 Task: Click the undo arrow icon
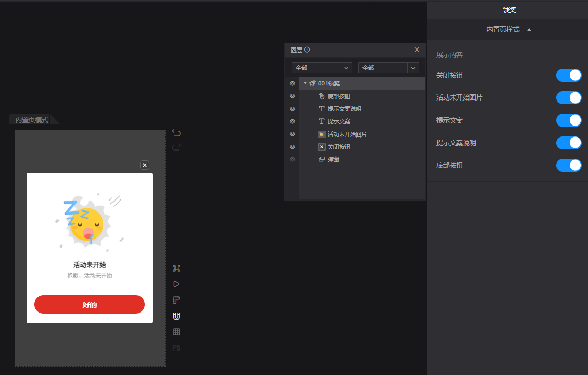point(176,133)
